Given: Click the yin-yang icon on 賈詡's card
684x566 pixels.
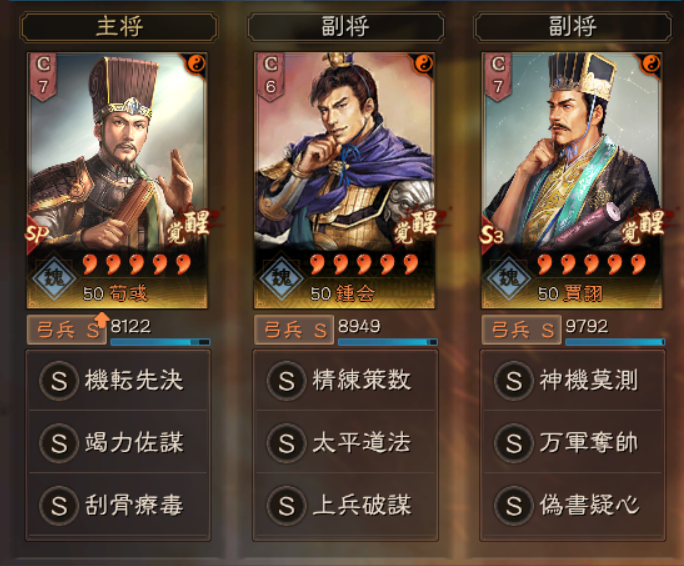Looking at the screenshot, I should [650, 65].
